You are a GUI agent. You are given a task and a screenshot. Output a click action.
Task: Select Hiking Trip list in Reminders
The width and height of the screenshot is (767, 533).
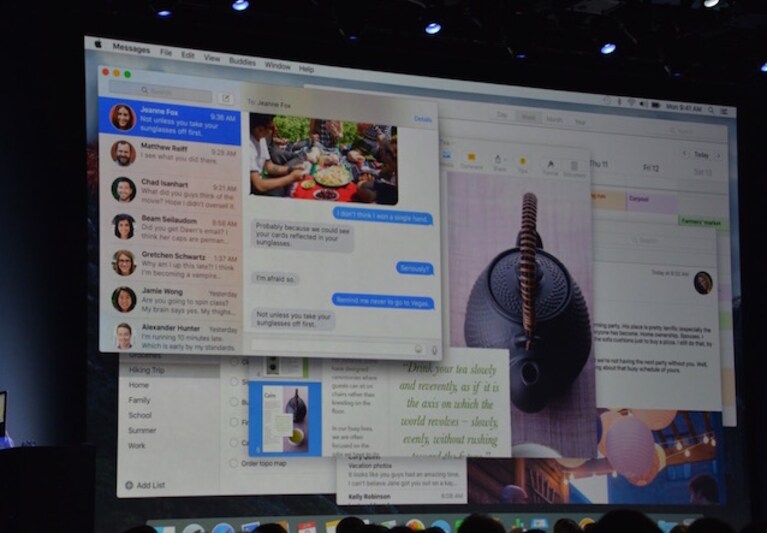click(169, 370)
